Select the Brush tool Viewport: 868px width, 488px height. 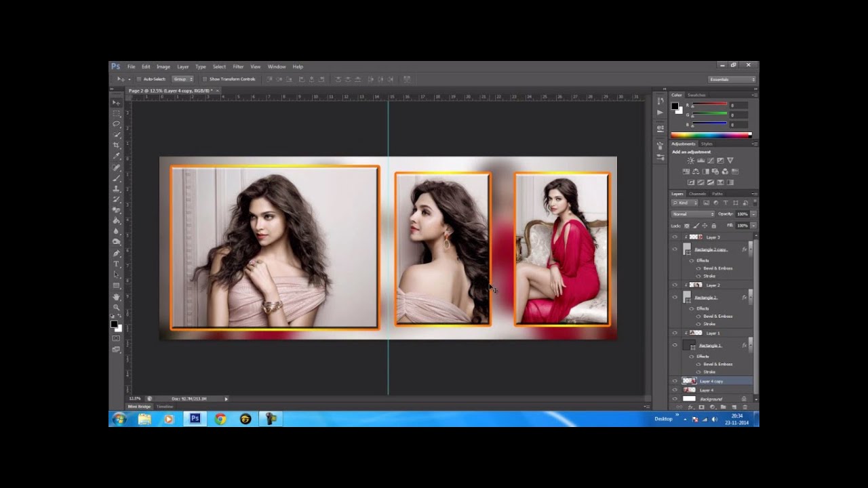coord(116,178)
